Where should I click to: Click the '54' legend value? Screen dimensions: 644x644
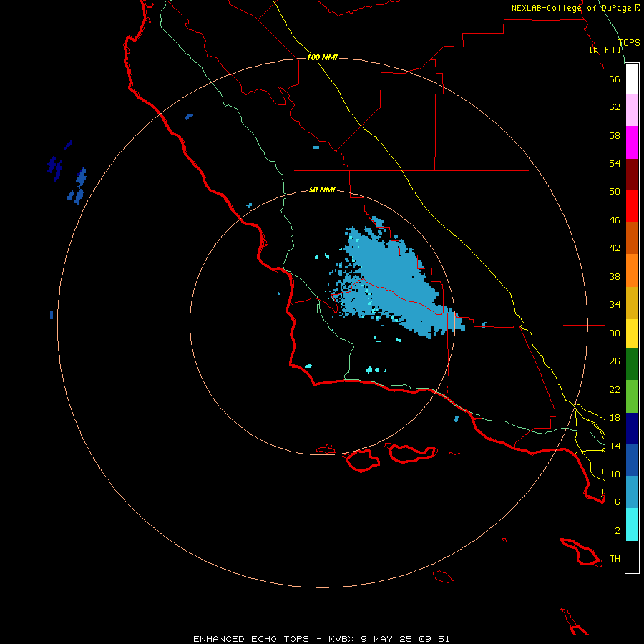point(615,163)
